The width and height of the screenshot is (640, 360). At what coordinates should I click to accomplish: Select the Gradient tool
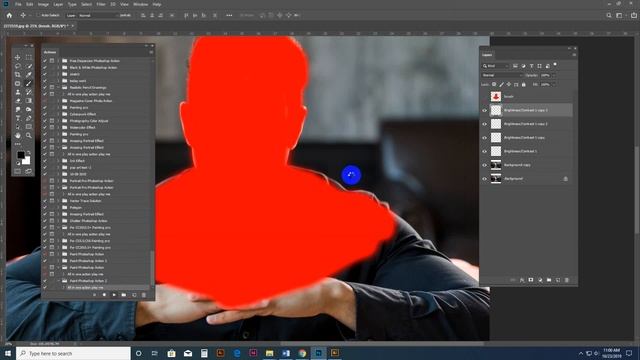click(x=29, y=101)
